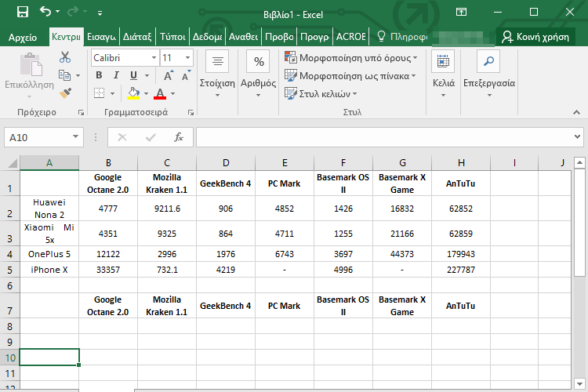The height and width of the screenshot is (392, 588).
Task: Click the formula bar Cancel X icon
Action: (122, 137)
